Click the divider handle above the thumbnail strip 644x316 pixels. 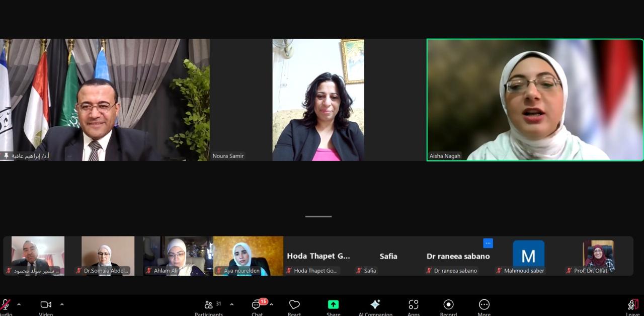pos(318,216)
